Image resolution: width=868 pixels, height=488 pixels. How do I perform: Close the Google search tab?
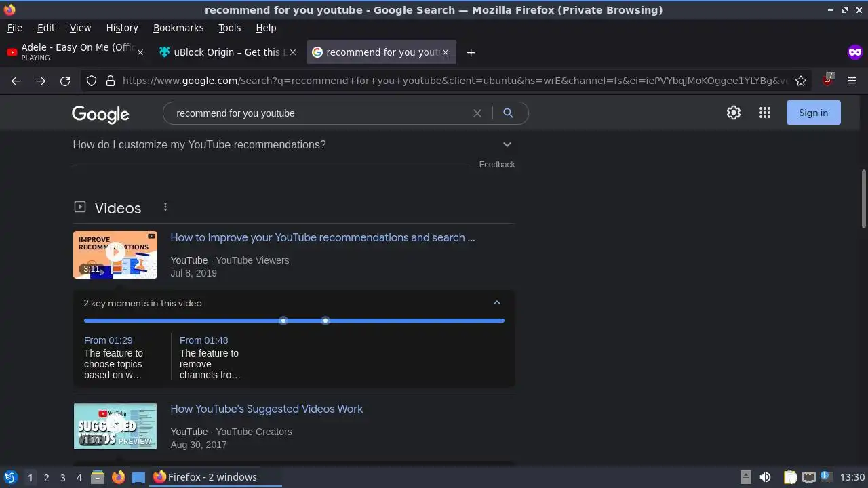tap(446, 52)
